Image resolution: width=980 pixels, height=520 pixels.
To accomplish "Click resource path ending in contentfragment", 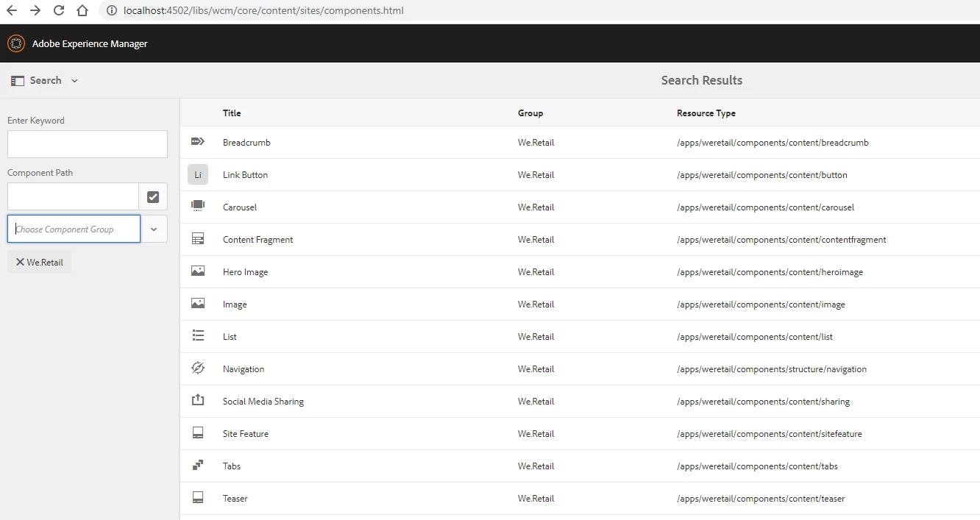I will (781, 239).
